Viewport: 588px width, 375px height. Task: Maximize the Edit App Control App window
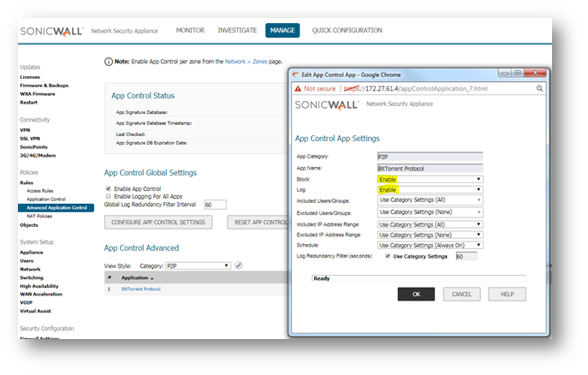coord(518,73)
